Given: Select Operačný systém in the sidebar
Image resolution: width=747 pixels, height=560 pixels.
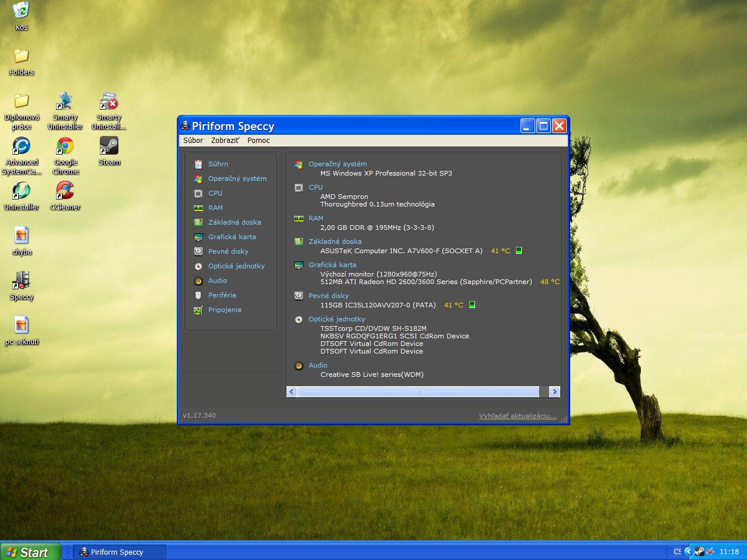Looking at the screenshot, I should 238,178.
